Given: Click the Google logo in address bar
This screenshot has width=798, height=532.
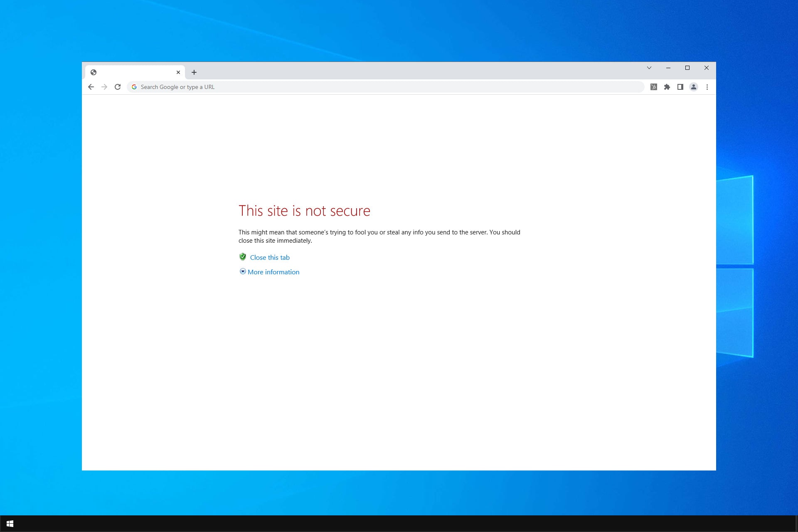Looking at the screenshot, I should [x=134, y=87].
